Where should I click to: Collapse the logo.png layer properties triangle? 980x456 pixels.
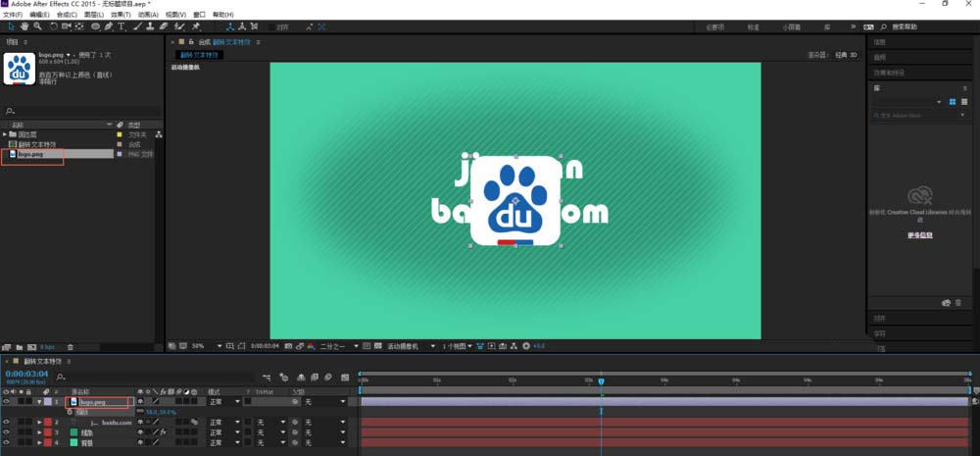[39, 402]
